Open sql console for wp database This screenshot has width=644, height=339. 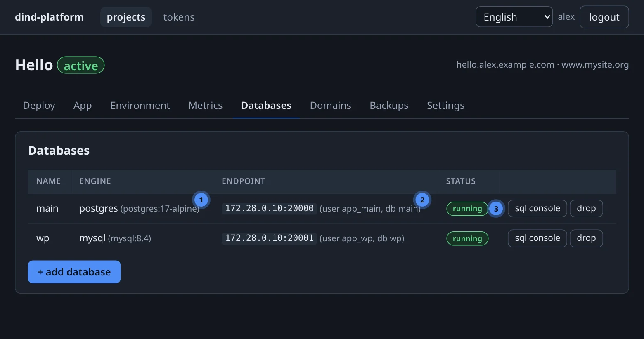pos(537,238)
